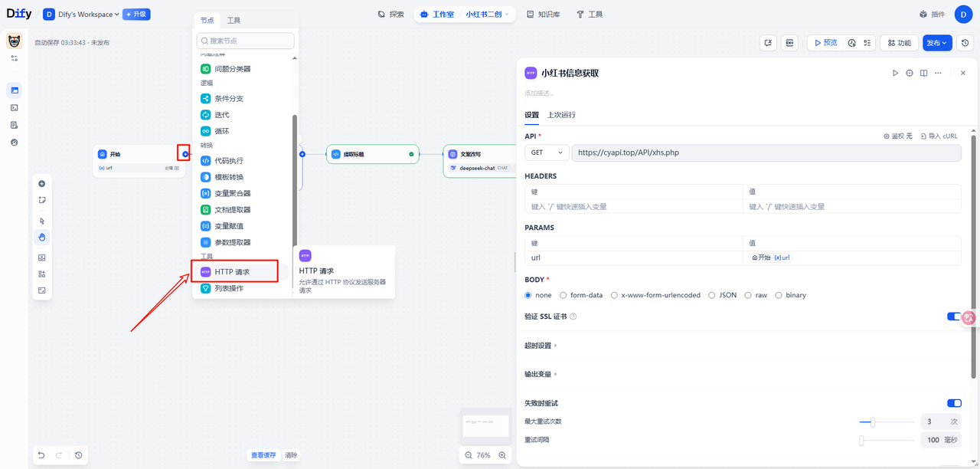Screen dimensions: 980x469
Task: Click zoom out magnifier icon
Action: point(469,455)
